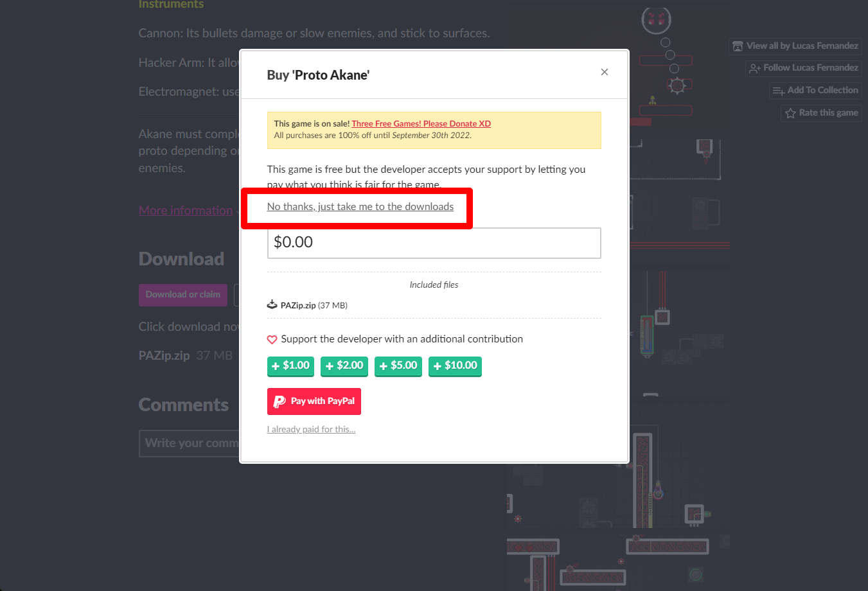Image resolution: width=868 pixels, height=591 pixels.
Task: Click the Write your comment field
Action: tap(190, 443)
